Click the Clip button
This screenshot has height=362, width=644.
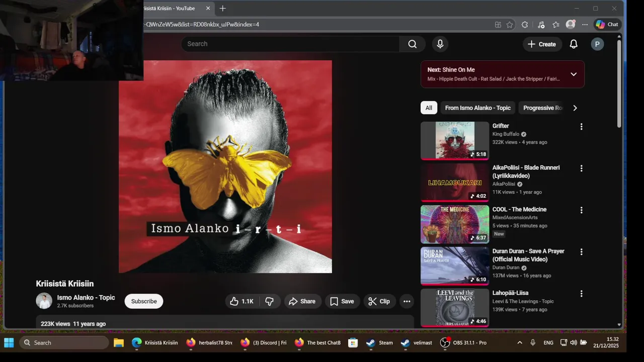click(x=379, y=301)
